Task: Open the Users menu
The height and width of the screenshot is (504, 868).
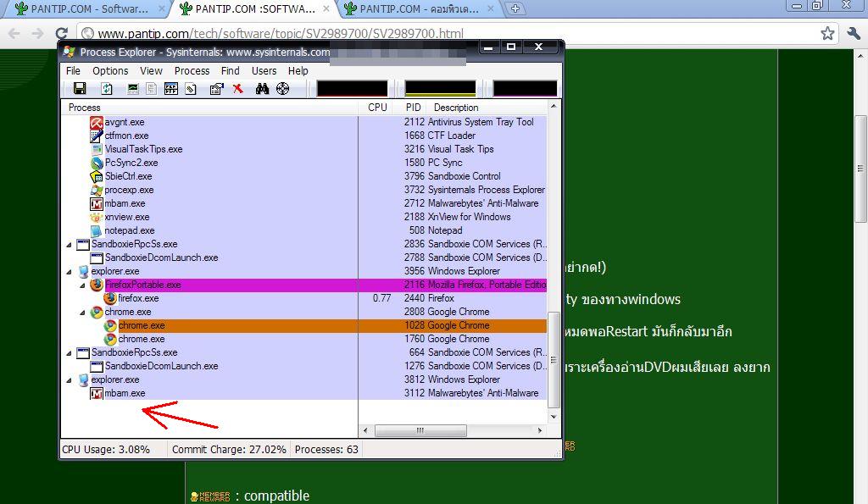Action: click(264, 71)
